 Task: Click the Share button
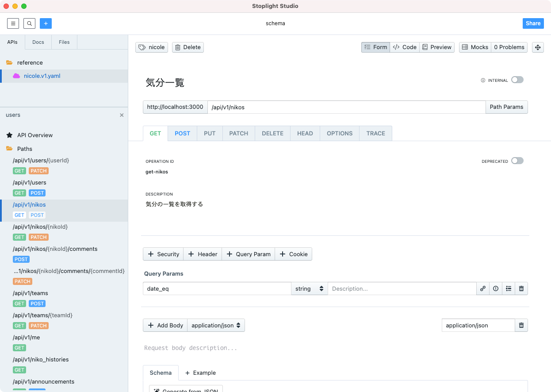(533, 23)
